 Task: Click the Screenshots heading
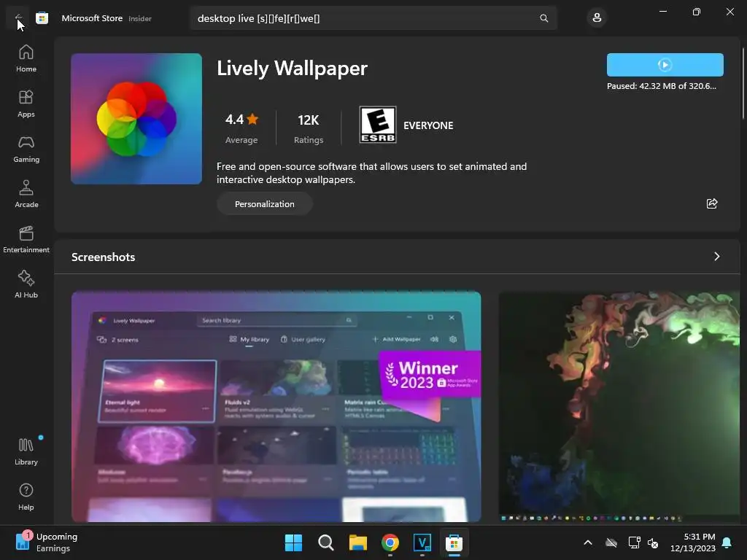103,257
